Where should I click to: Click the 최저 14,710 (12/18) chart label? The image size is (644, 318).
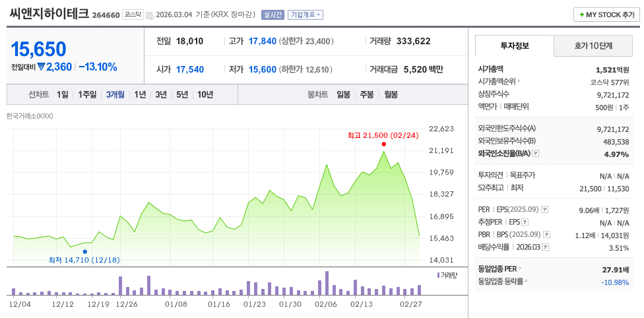[84, 260]
